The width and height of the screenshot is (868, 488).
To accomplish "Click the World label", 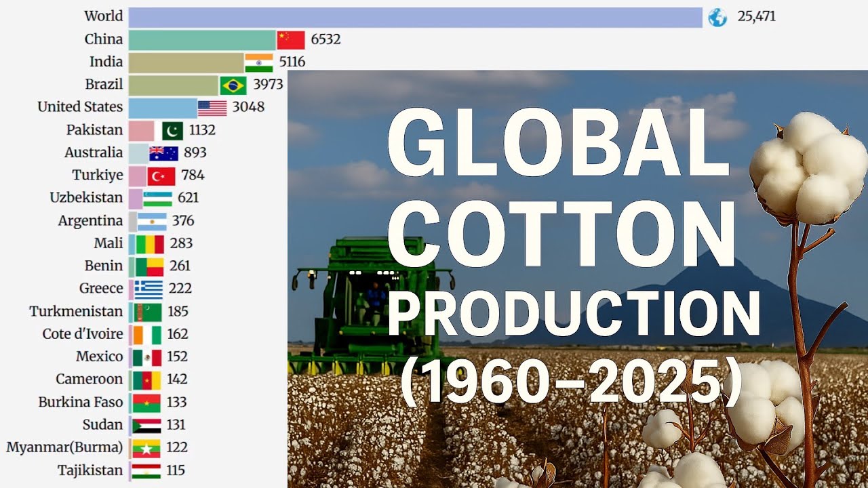I will 104,16.
